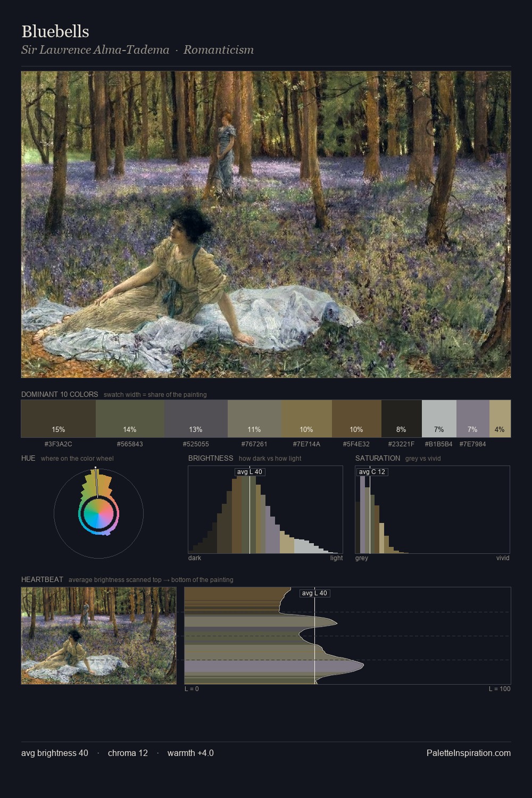Click the hex label #7E7984

click(473, 444)
